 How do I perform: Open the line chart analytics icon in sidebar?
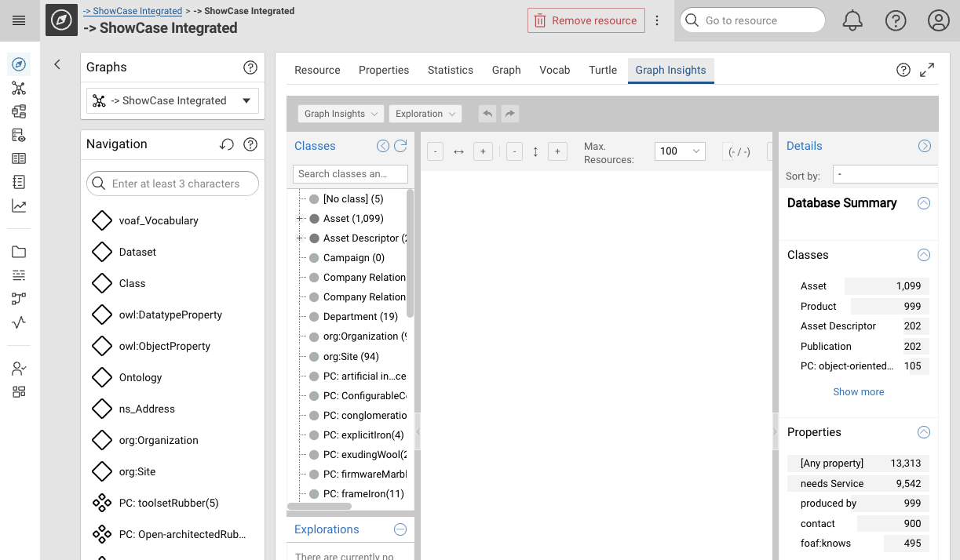[19, 205]
